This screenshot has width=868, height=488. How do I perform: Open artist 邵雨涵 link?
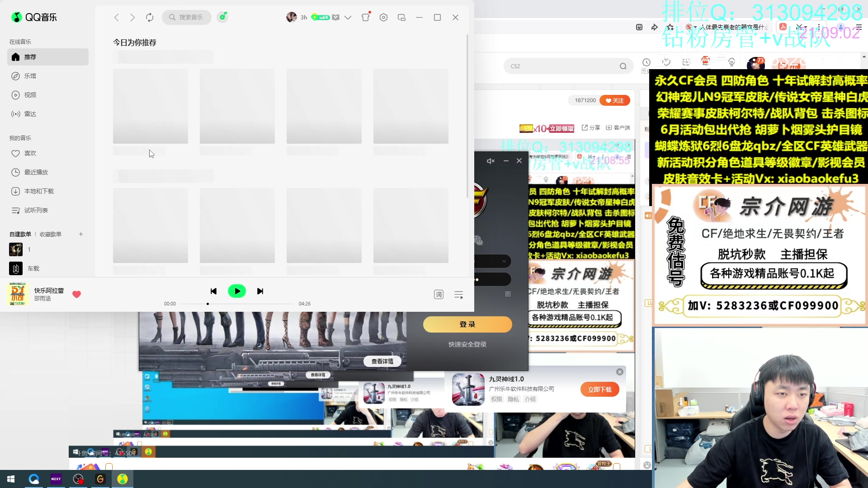point(42,299)
